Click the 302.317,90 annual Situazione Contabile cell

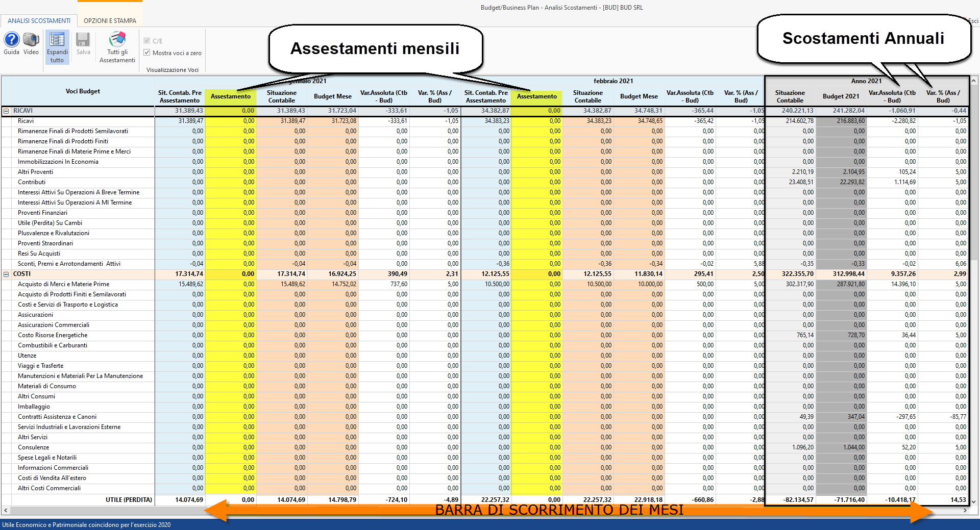pyautogui.click(x=791, y=284)
